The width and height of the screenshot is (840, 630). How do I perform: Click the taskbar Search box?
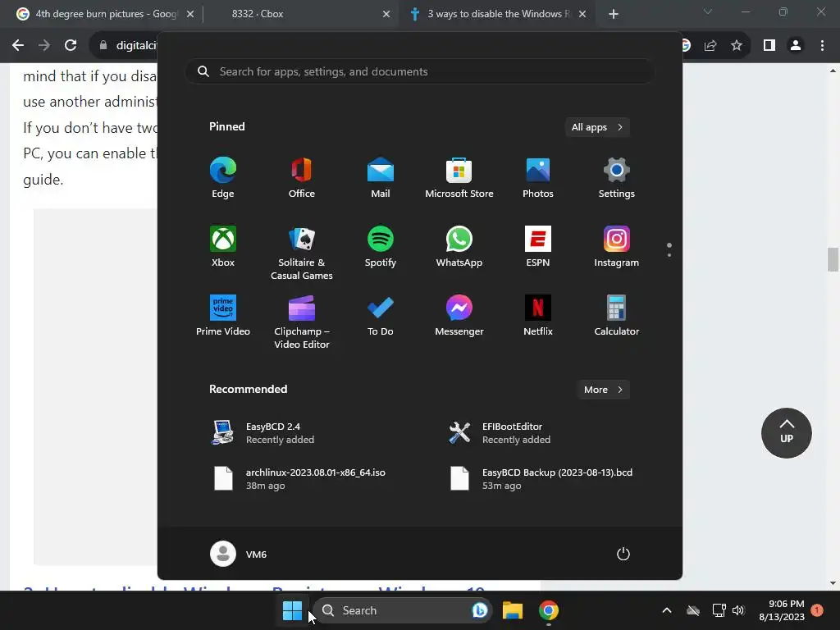402,610
